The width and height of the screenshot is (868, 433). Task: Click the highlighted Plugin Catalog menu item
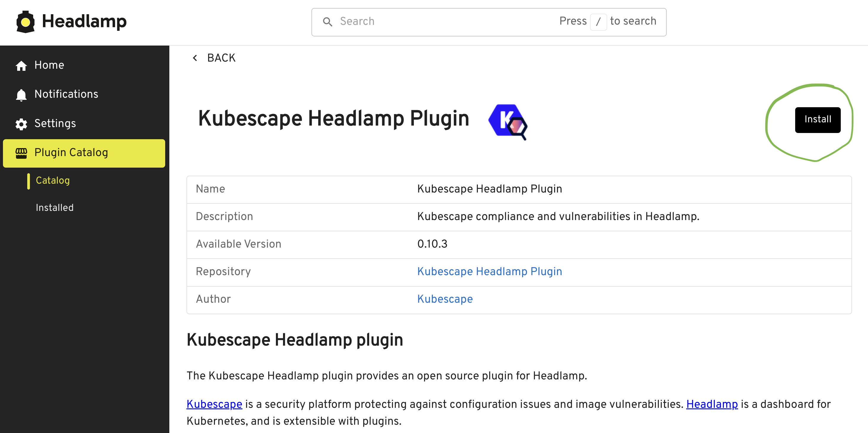tap(71, 153)
